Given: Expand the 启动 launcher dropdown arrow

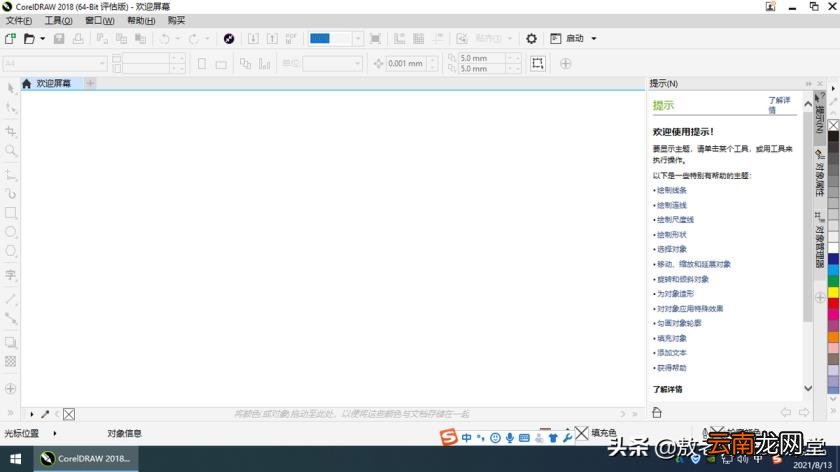Looking at the screenshot, I should click(594, 39).
